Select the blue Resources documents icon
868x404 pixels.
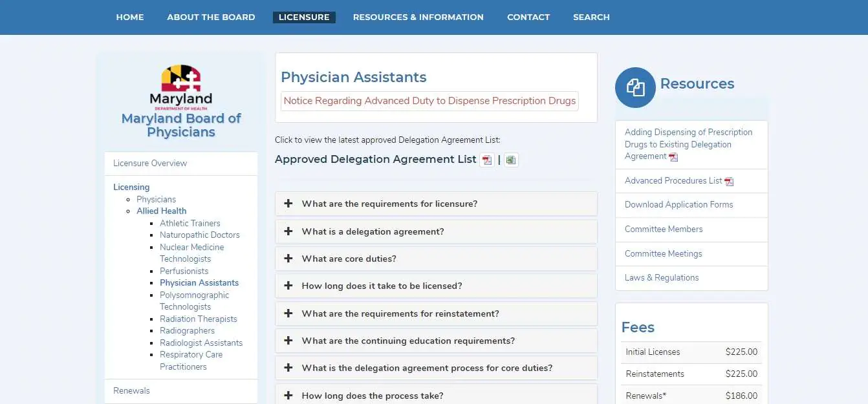635,87
